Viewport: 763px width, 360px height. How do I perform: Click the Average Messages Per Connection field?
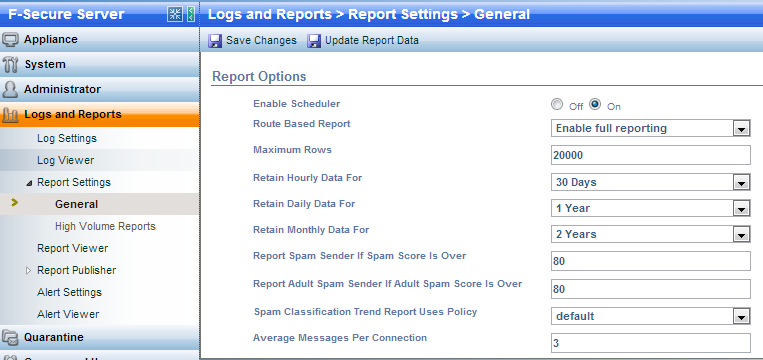point(651,343)
